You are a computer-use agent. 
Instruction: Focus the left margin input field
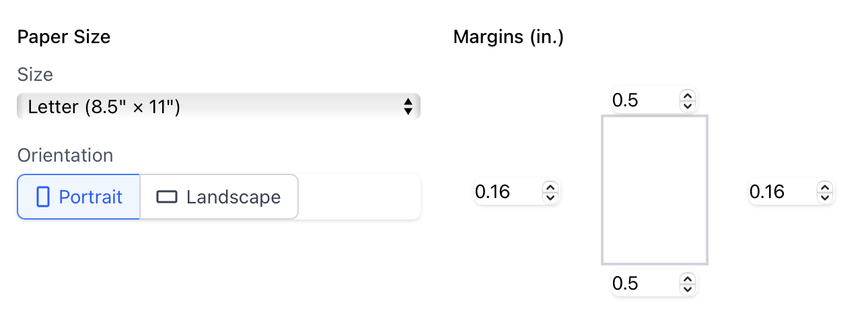point(505,193)
